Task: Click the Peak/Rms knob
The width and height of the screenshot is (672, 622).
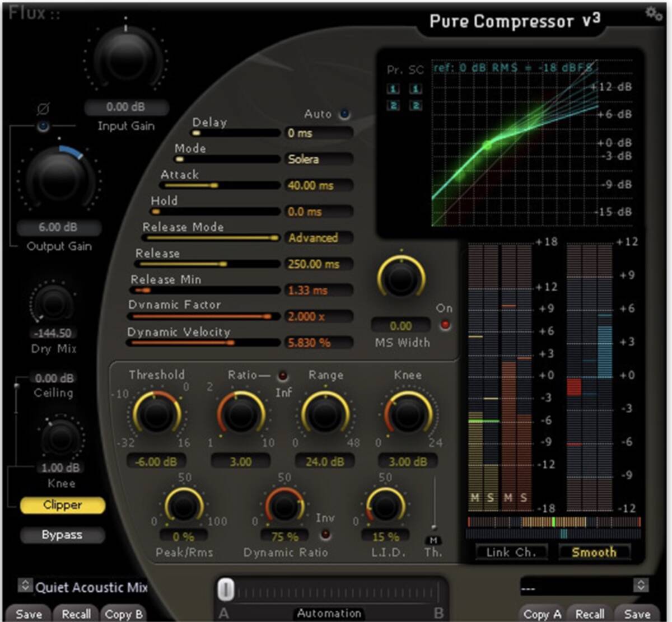Action: [x=184, y=507]
